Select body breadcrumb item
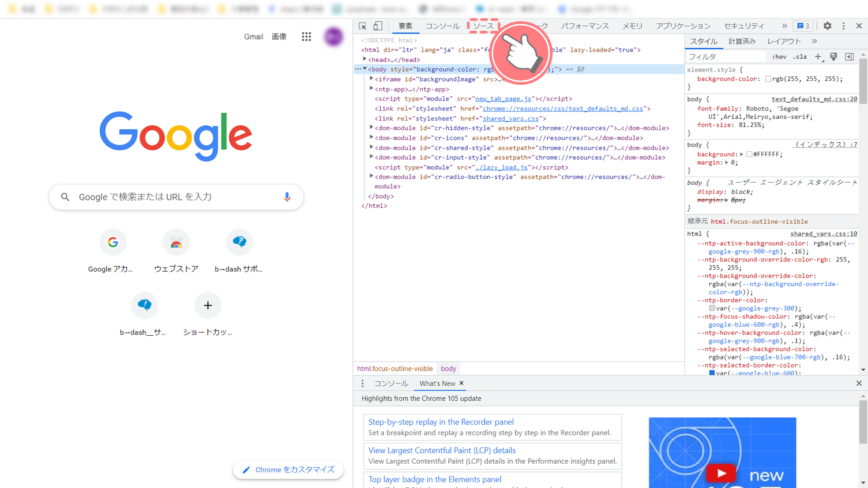Viewport: 868px width, 488px height. tap(448, 369)
